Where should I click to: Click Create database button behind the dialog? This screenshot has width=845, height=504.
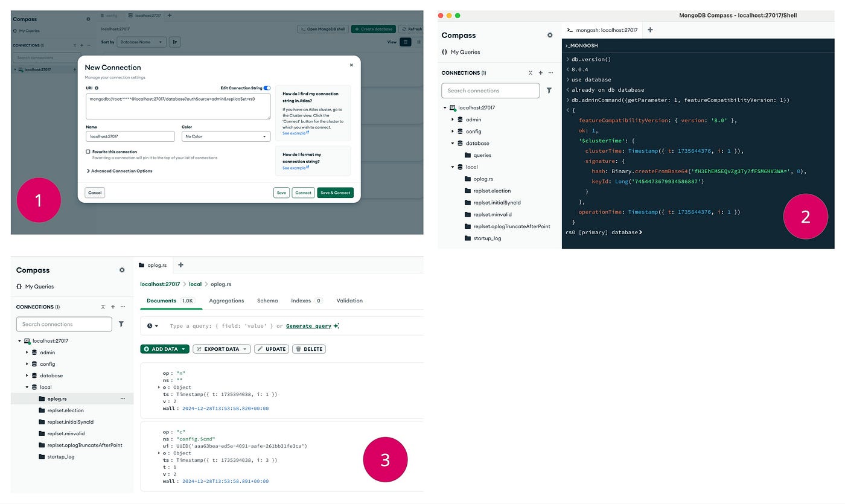pos(374,29)
